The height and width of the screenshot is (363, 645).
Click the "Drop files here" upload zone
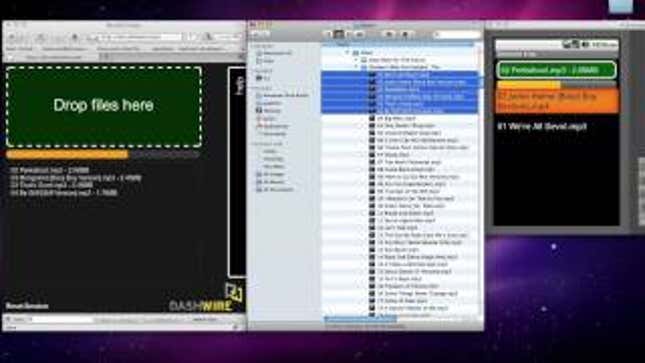[104, 106]
